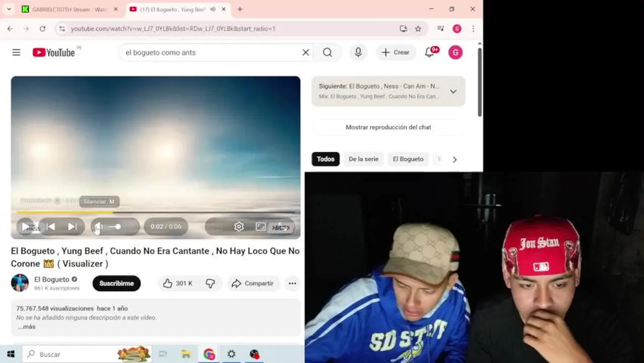Select the De la serie chip
This screenshot has width=644, height=363.
pos(363,159)
